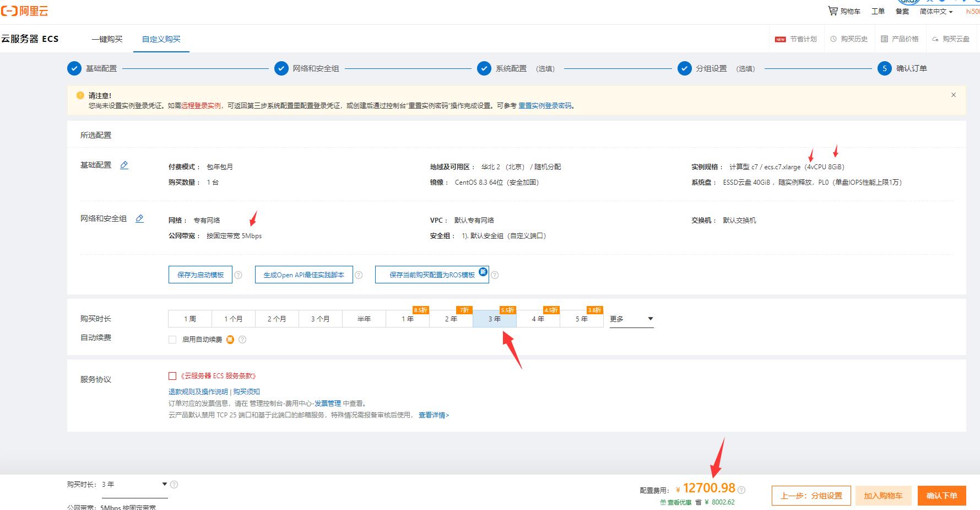
Task: Click 生成Open API最佳实践脚本 button
Action: (304, 275)
